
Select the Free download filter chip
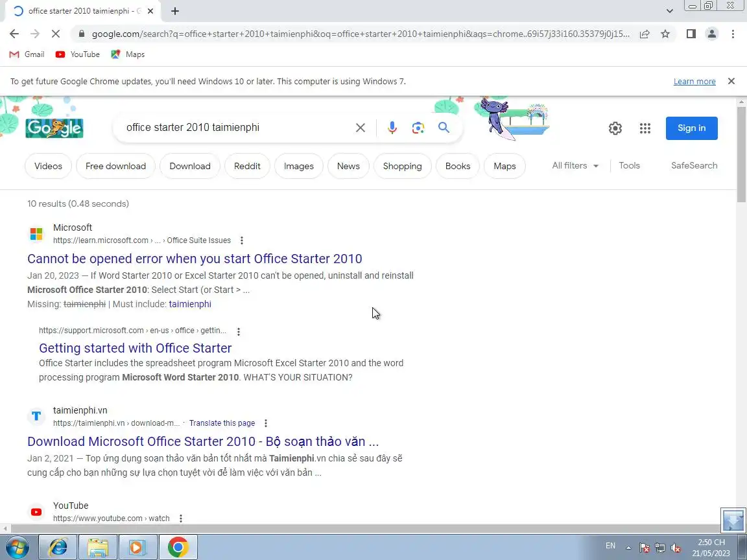point(116,166)
